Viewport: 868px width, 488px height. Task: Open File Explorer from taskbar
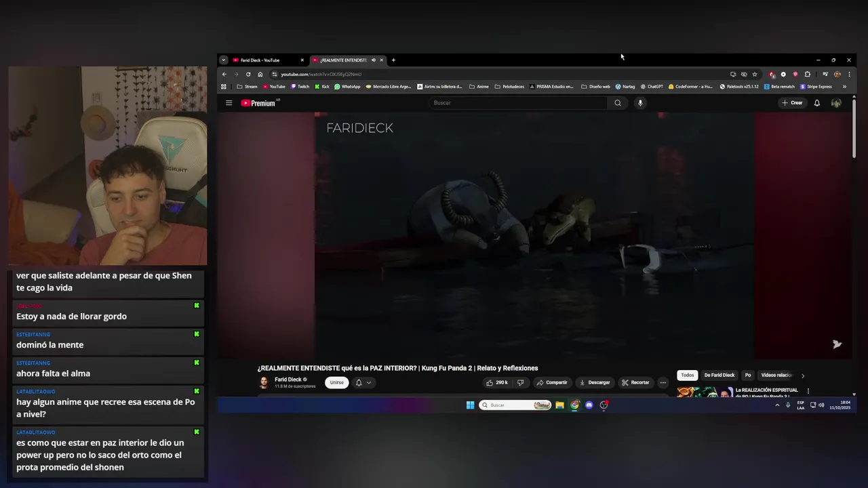coord(559,405)
